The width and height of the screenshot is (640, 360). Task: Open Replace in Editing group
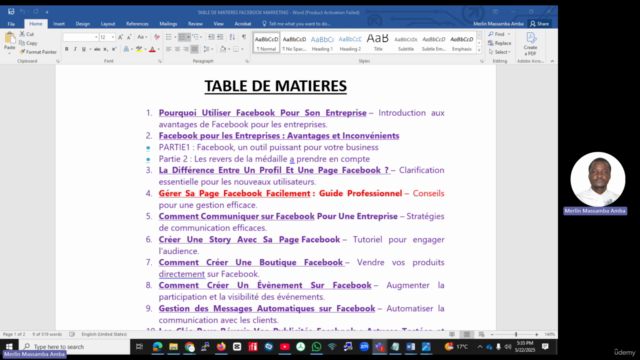coord(500,43)
